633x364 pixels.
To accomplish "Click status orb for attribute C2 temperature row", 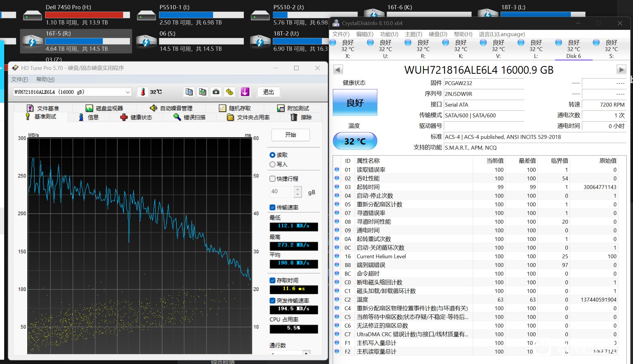I will [x=337, y=300].
